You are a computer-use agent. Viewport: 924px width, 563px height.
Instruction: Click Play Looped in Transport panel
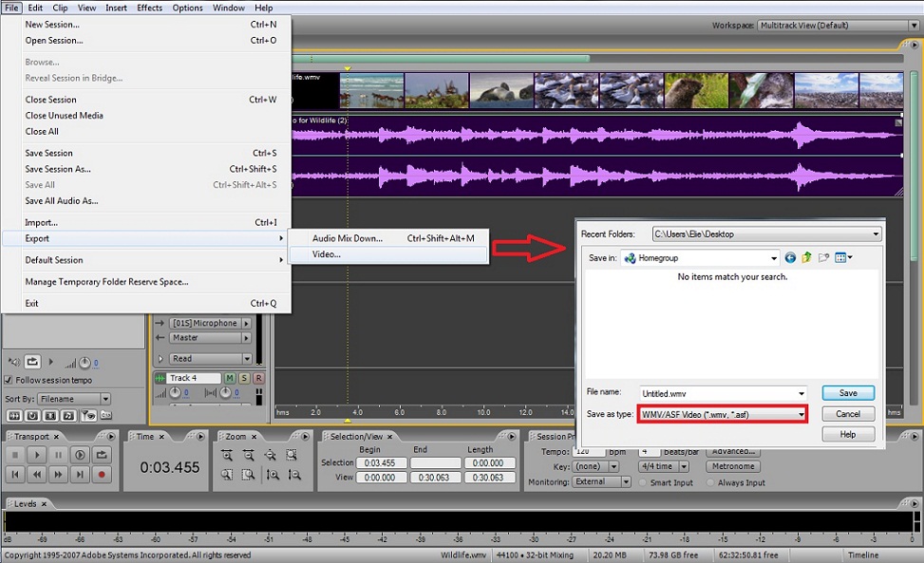(102, 455)
